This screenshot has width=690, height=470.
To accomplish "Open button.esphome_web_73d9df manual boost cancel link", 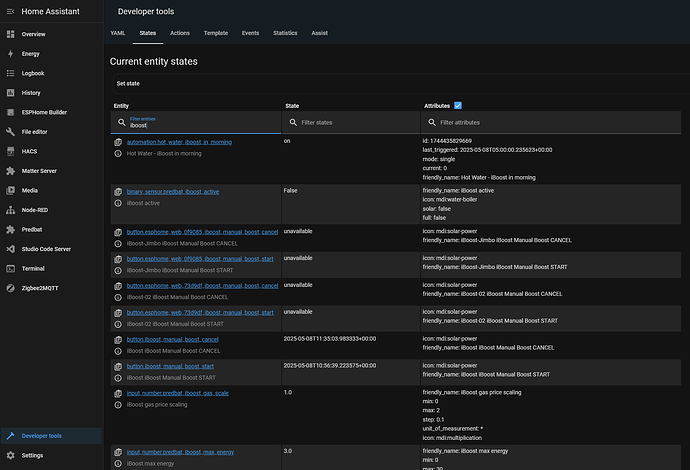I will 202,286.
